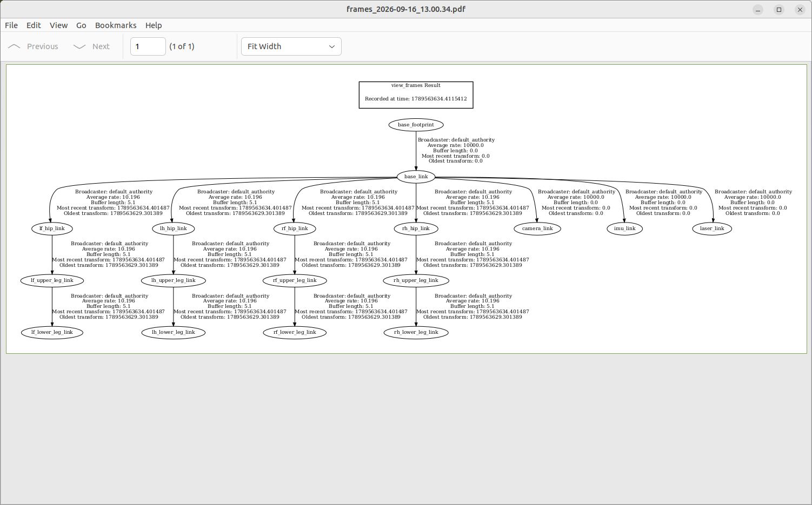Click the rf_upper_leg_link node

(x=295, y=280)
